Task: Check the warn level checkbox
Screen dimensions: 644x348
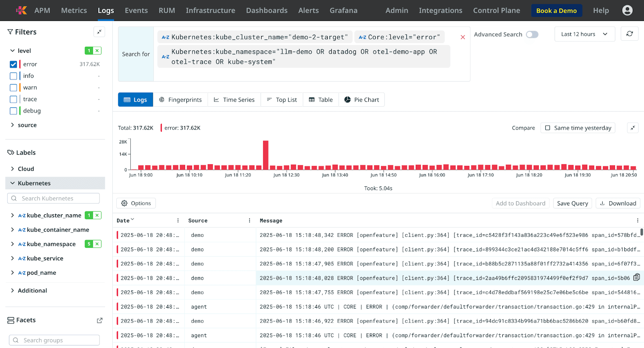Action: click(13, 88)
